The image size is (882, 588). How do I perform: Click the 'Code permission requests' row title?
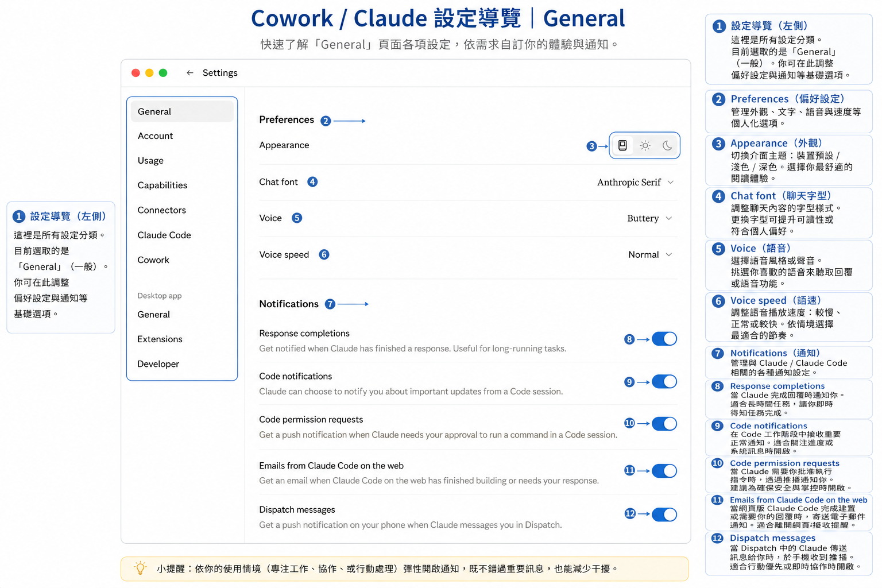[311, 420]
